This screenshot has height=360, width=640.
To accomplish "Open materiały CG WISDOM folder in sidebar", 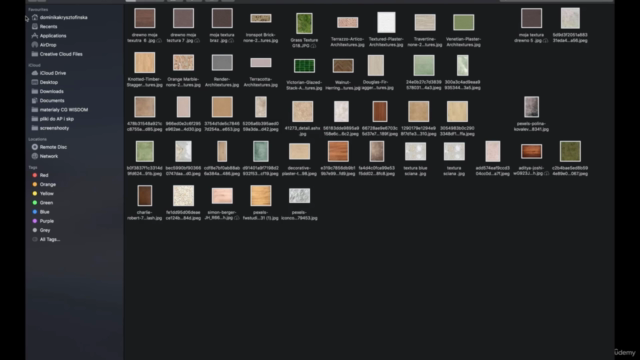I will click(60, 110).
